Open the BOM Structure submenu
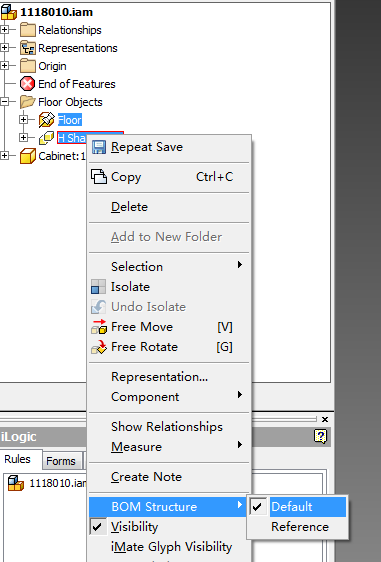Image resolution: width=381 pixels, height=562 pixels. 169,506
